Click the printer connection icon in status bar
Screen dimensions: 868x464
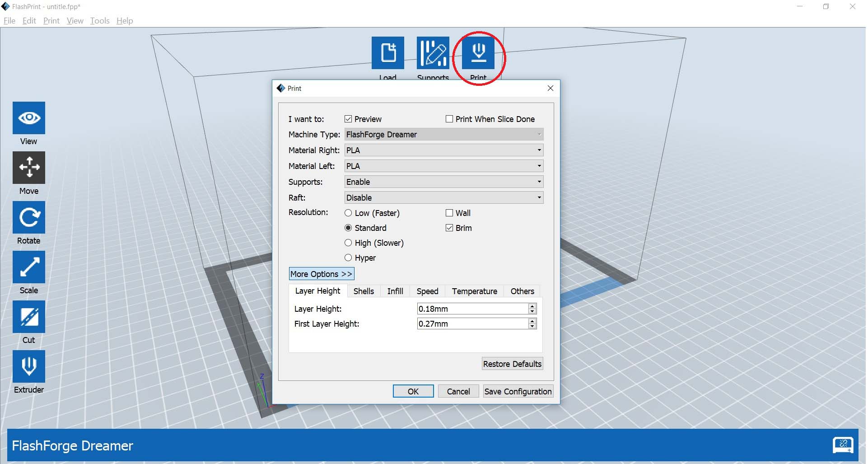[x=843, y=445]
